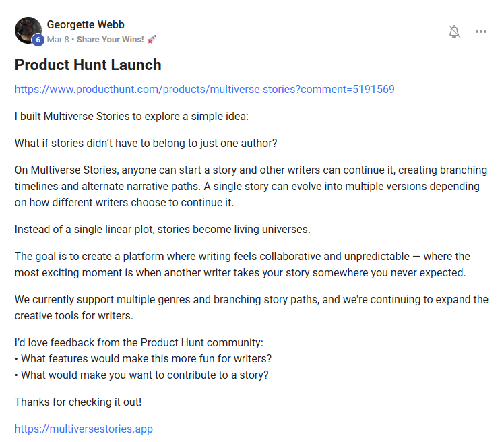504x442 pixels.
Task: Open the producthunt.com multiverse-stories link
Action: pos(204,89)
